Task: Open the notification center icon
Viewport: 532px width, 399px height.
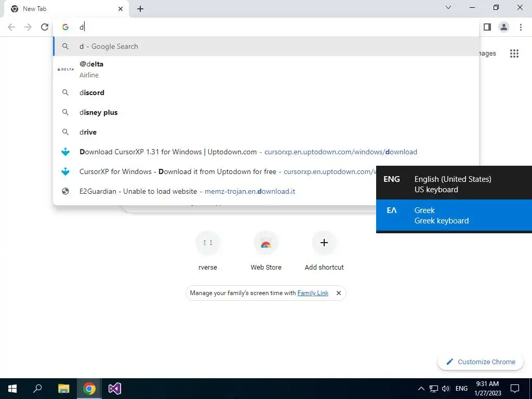Action: point(515,389)
